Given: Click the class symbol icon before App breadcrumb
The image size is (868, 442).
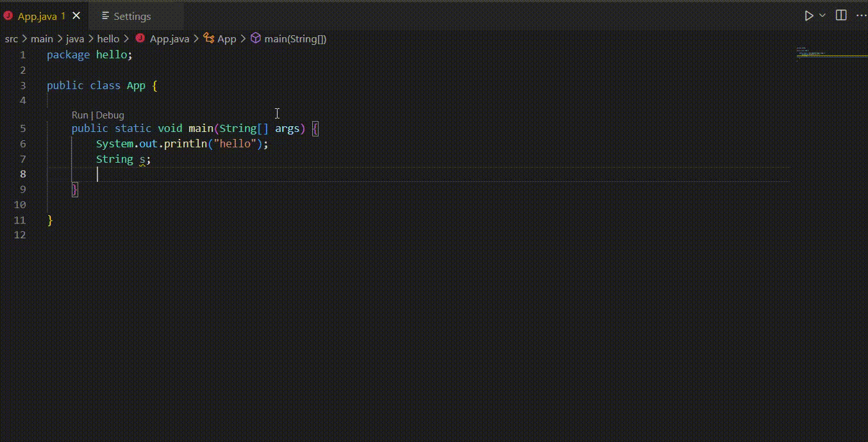Looking at the screenshot, I should coord(208,38).
